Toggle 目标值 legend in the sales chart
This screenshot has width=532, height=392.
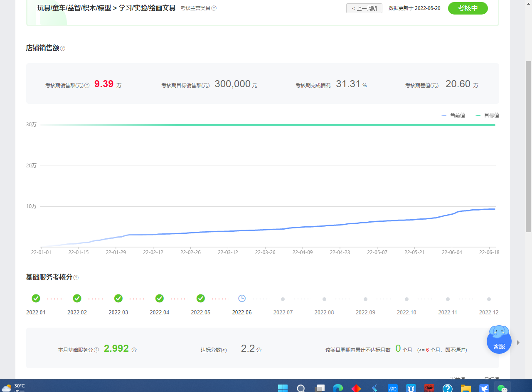click(488, 115)
